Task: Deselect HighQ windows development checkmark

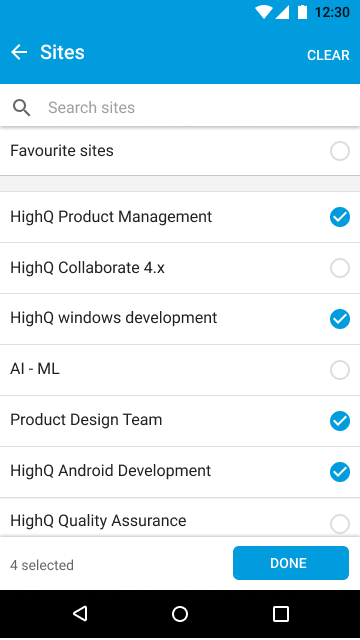Action: pos(340,319)
